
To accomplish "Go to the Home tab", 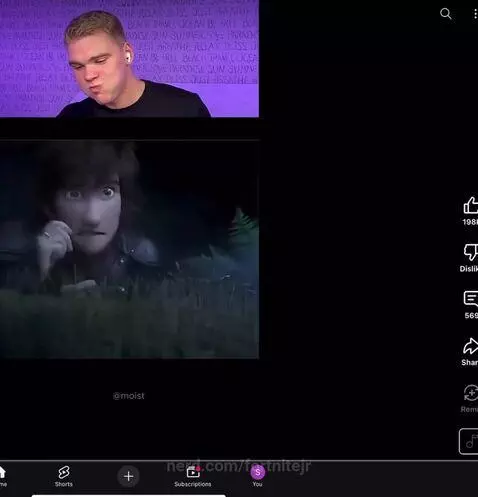I will coord(2,476).
